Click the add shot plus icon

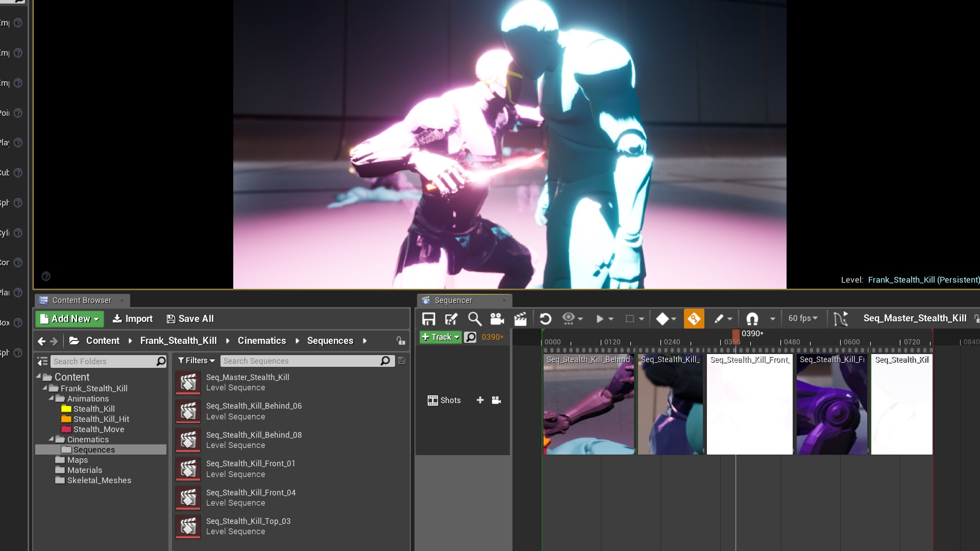(480, 400)
